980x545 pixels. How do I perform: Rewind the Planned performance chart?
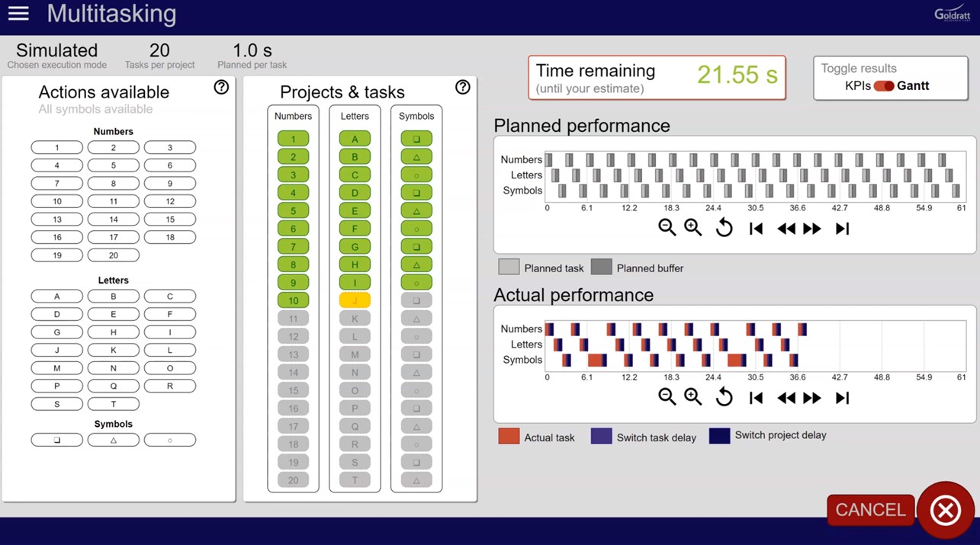point(786,228)
